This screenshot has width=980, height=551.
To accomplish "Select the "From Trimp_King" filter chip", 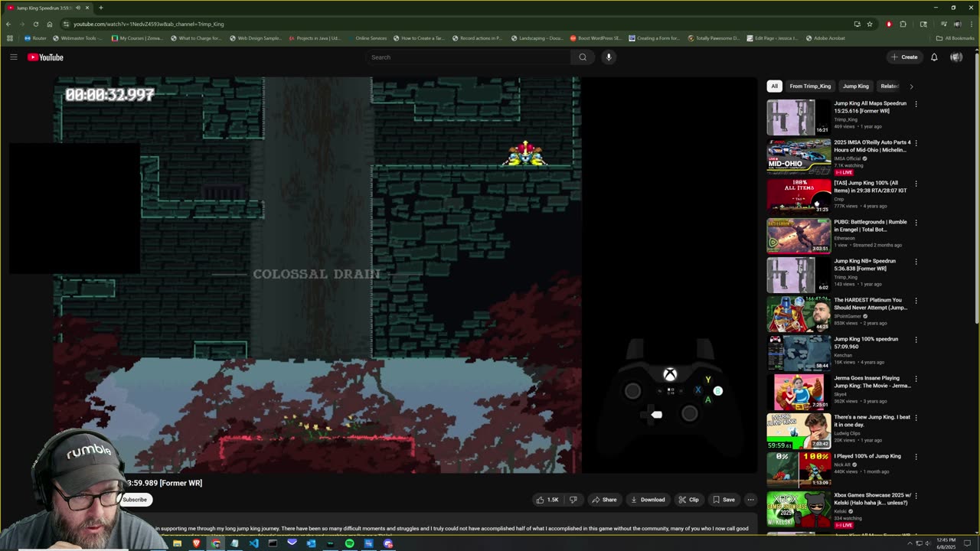I will (x=810, y=86).
